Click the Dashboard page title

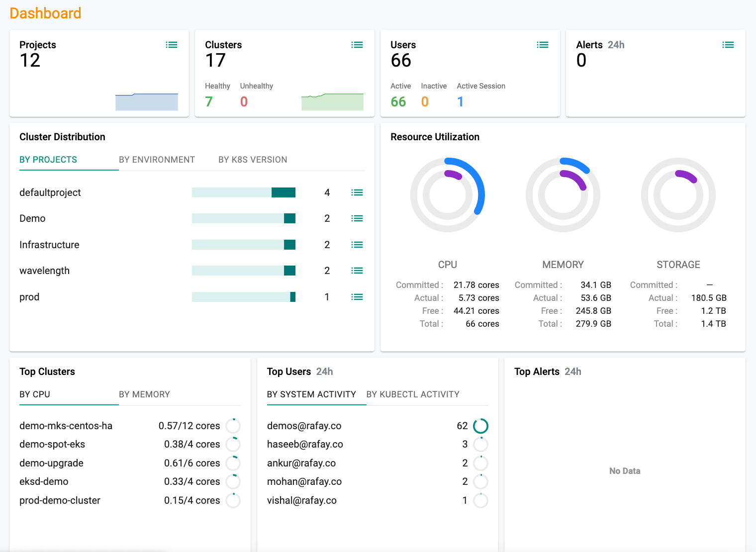(45, 13)
